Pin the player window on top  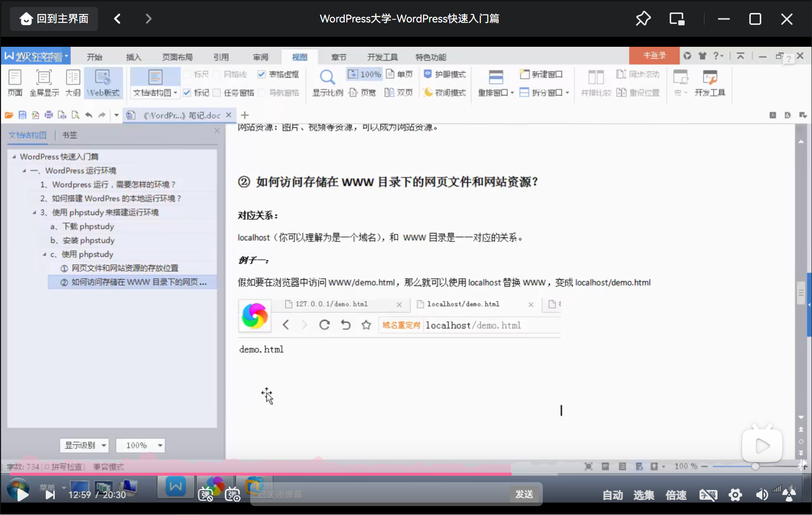click(643, 19)
